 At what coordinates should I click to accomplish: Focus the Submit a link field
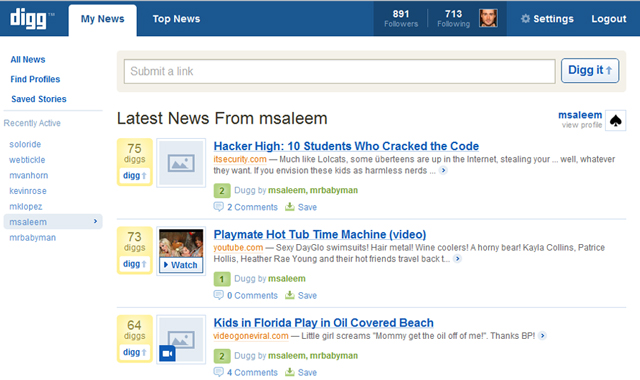(x=340, y=71)
